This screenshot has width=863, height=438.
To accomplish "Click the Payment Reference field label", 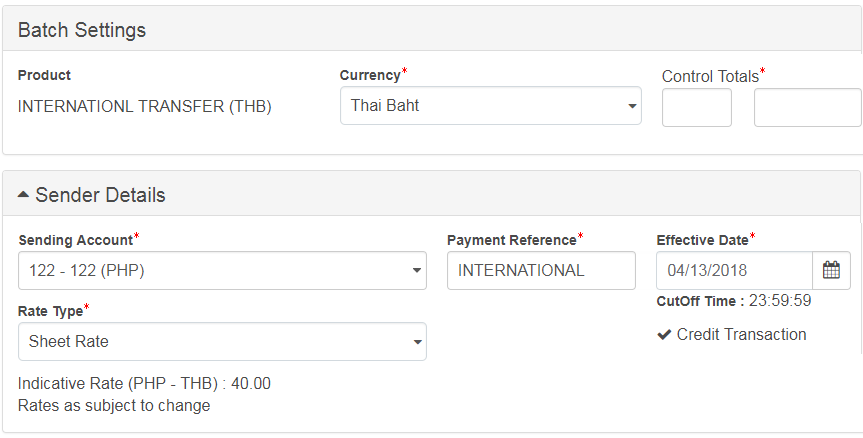I will pyautogui.click(x=511, y=240).
